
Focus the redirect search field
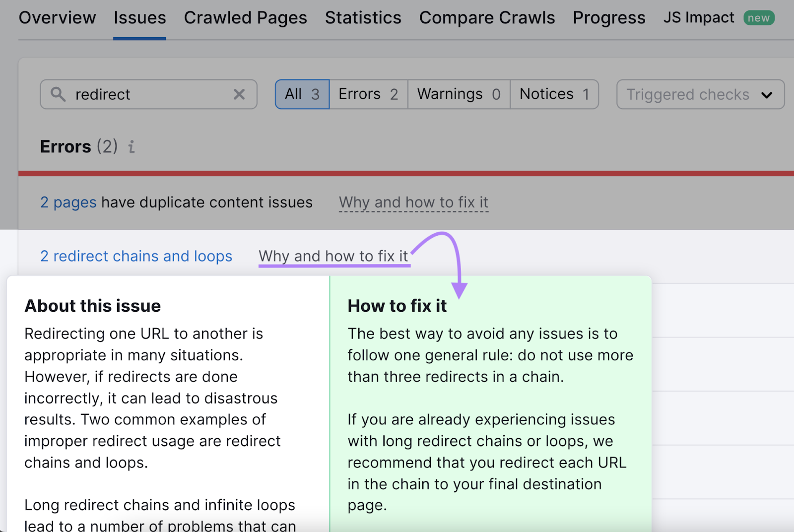148,94
